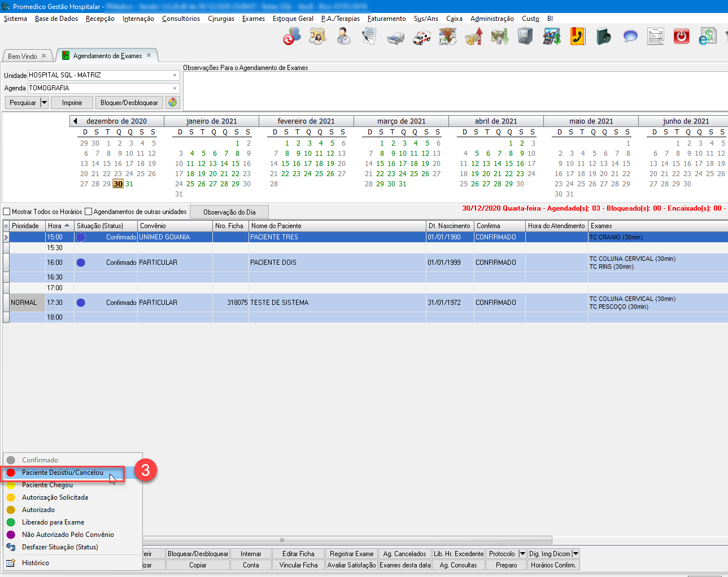Open the chat speech bubble icon
This screenshot has width=728, height=577.
tap(630, 37)
